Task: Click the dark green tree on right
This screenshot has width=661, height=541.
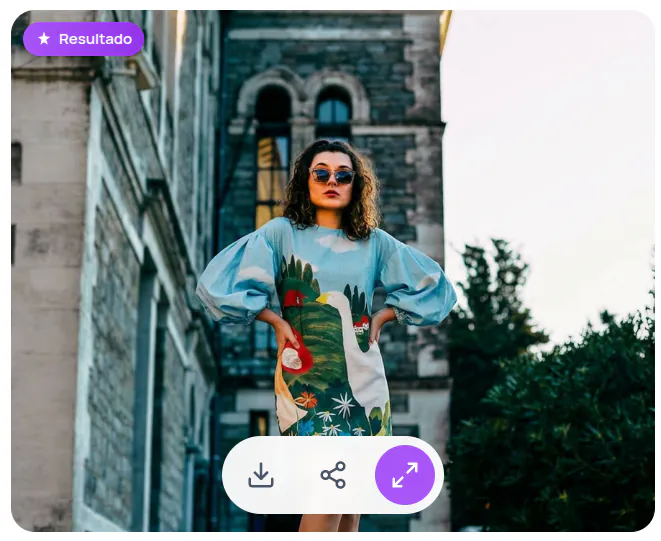Action: click(560, 420)
